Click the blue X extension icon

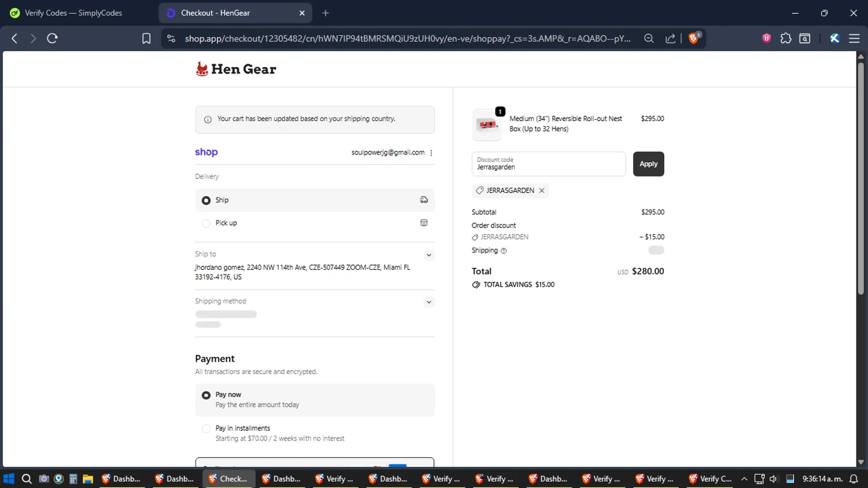pyautogui.click(x=834, y=38)
